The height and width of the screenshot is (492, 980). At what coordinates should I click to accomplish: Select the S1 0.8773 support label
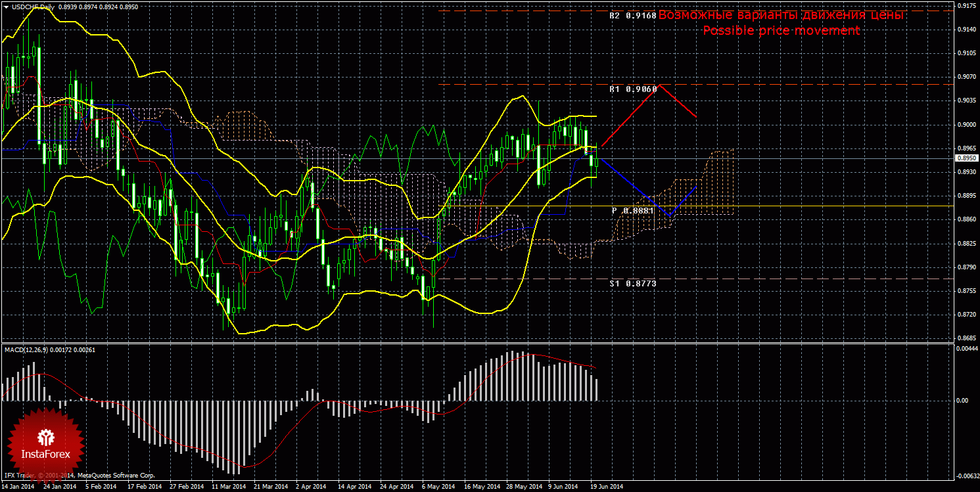[633, 283]
